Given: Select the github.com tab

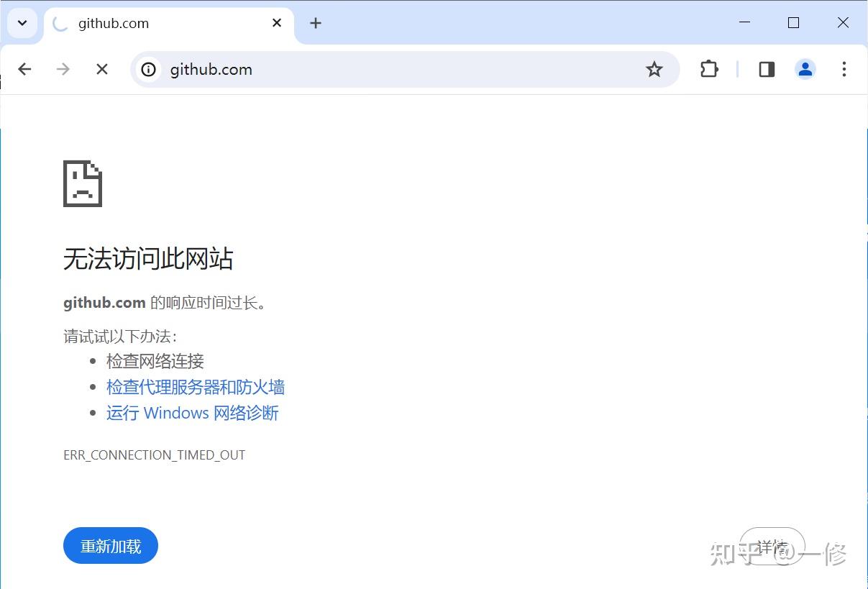Looking at the screenshot, I should point(144,23).
